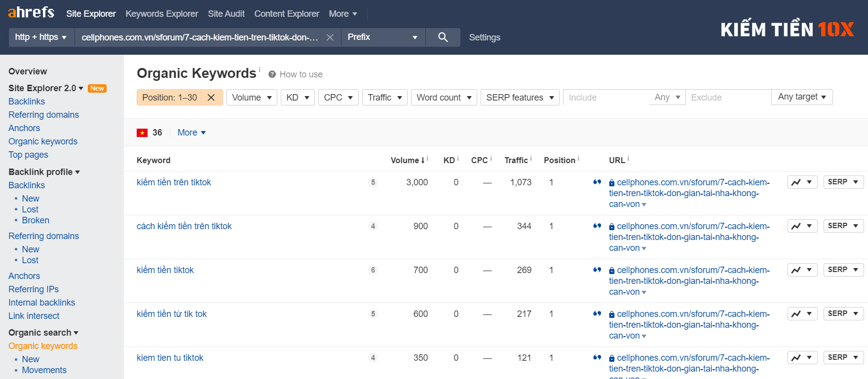The width and height of the screenshot is (868, 379).
Task: Click the Exclude keywords input field
Action: point(728,98)
